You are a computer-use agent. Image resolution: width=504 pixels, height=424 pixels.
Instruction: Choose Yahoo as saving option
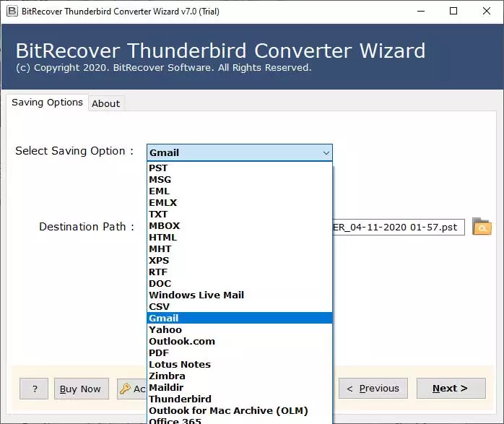point(240,329)
